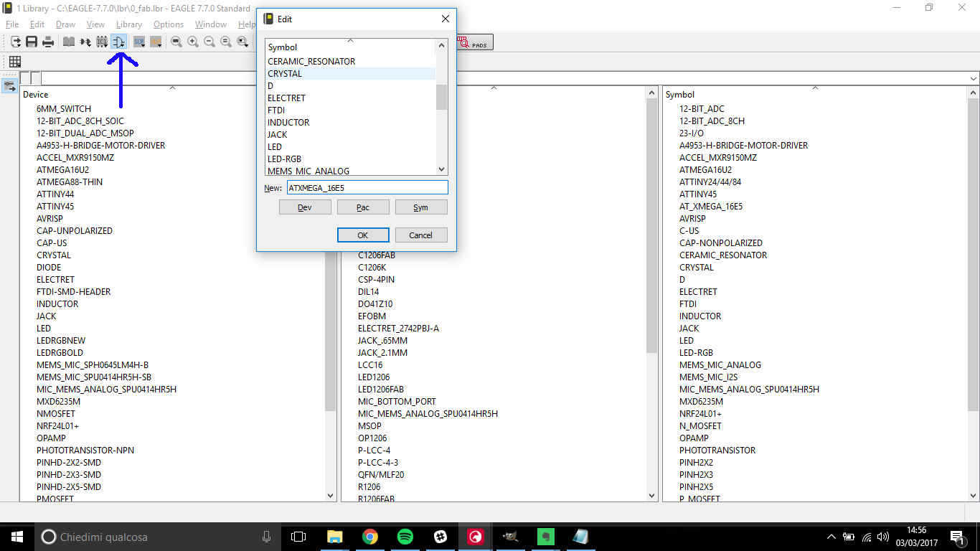
Task: Open File Explorer from the taskbar
Action: [x=335, y=537]
